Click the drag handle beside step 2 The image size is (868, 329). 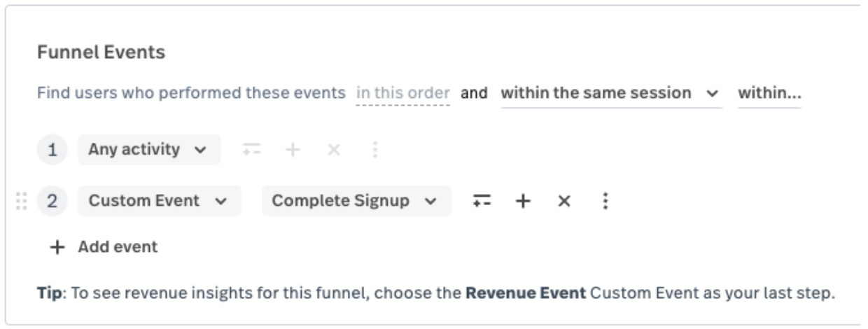22,201
